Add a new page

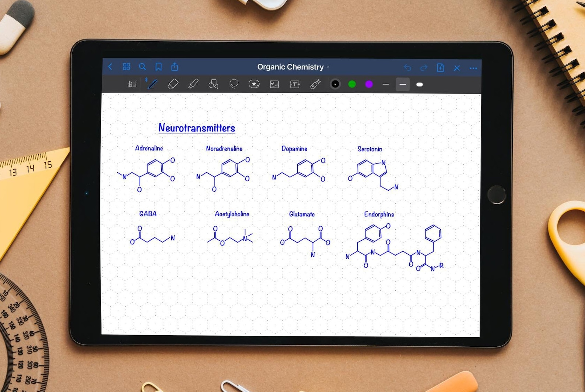click(x=440, y=68)
